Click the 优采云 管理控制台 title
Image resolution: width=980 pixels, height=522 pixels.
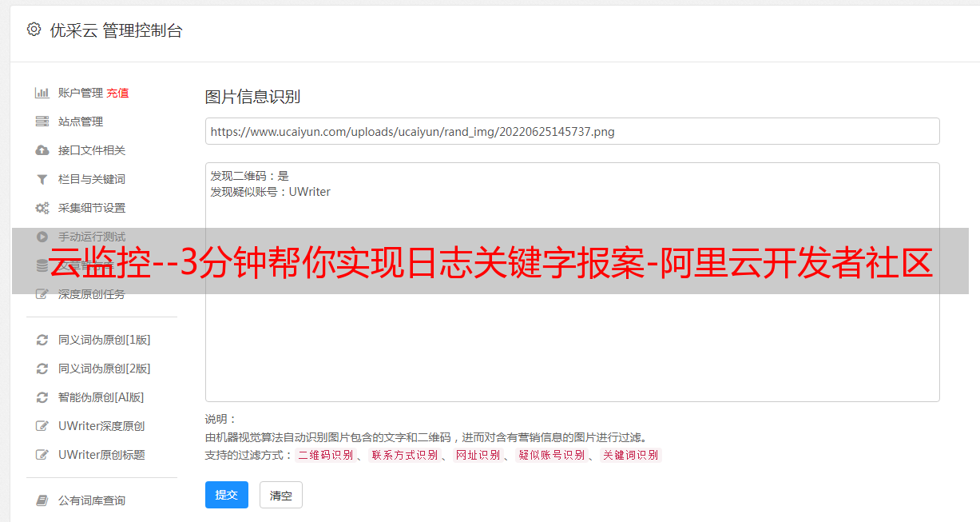117,30
